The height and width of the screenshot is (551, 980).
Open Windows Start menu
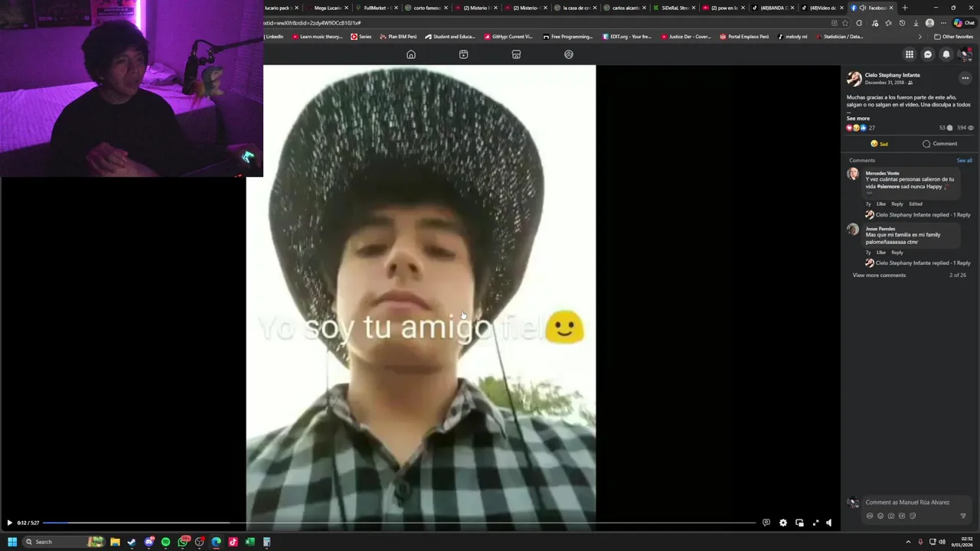point(11,542)
